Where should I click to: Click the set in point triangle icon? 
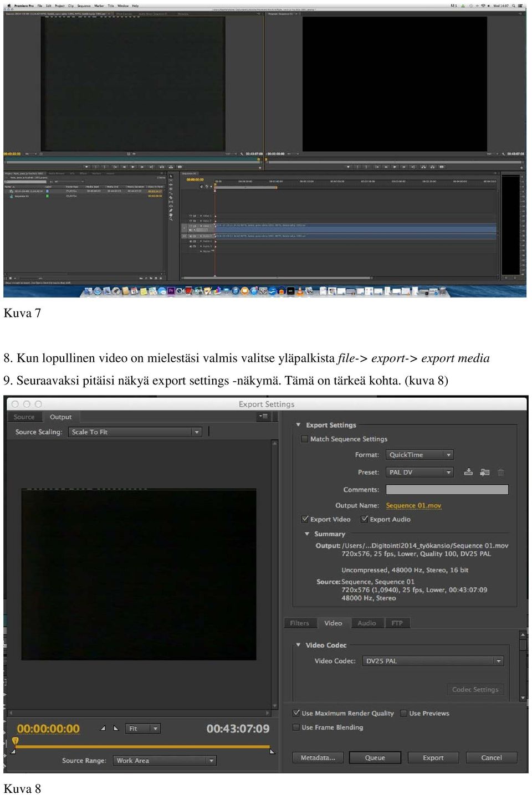pyautogui.click(x=103, y=729)
